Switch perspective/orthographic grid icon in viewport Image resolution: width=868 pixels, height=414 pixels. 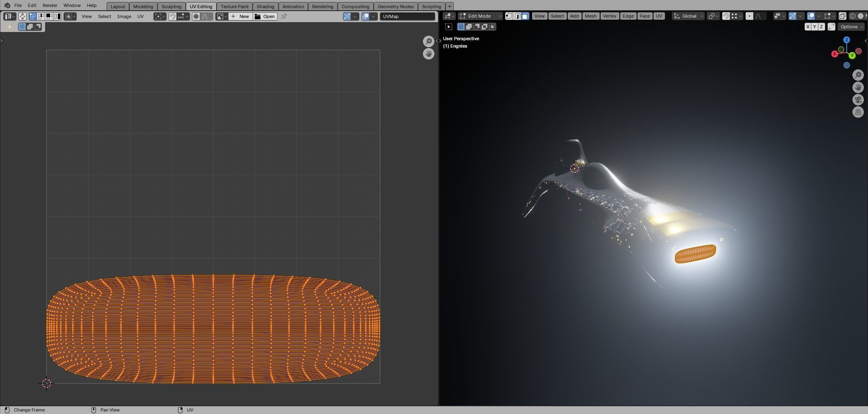click(858, 112)
